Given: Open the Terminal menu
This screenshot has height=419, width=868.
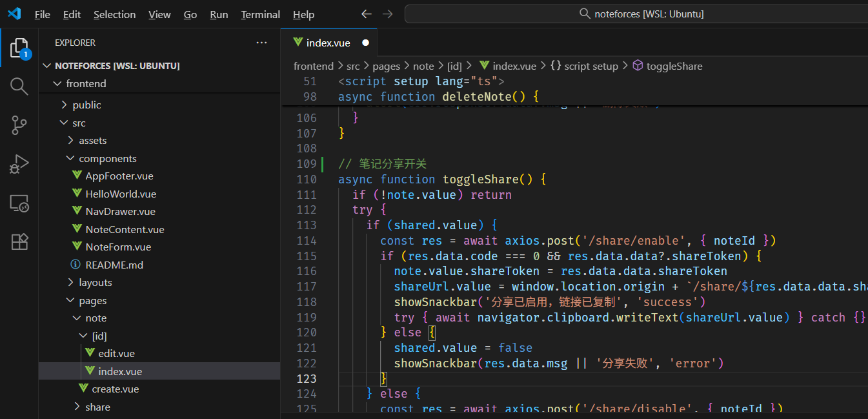Looking at the screenshot, I should tap(260, 14).
